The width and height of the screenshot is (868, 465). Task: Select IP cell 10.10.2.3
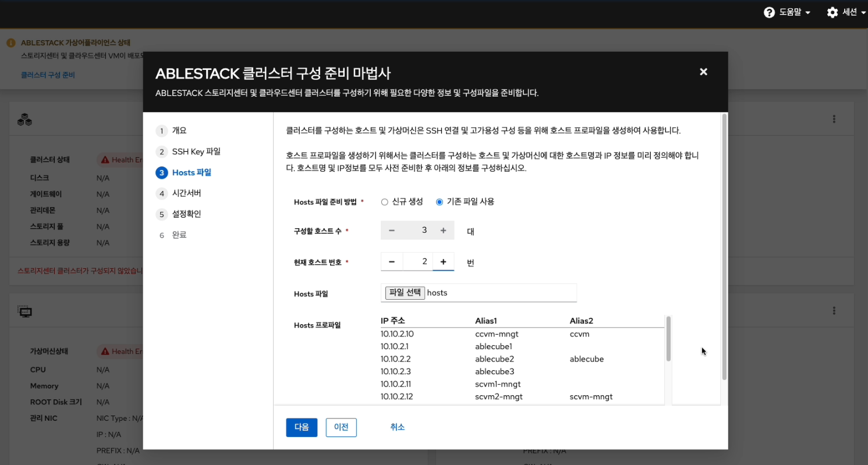(x=396, y=371)
